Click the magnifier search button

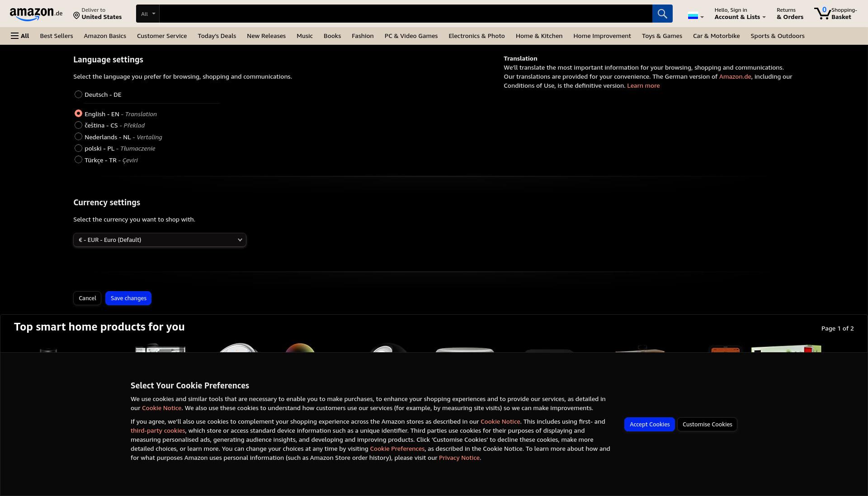[x=662, y=14]
